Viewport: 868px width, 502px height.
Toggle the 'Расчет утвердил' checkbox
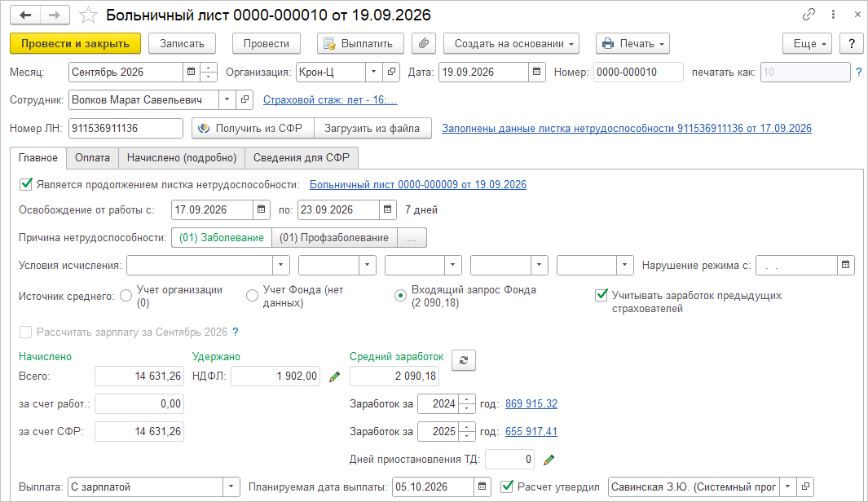click(x=506, y=487)
